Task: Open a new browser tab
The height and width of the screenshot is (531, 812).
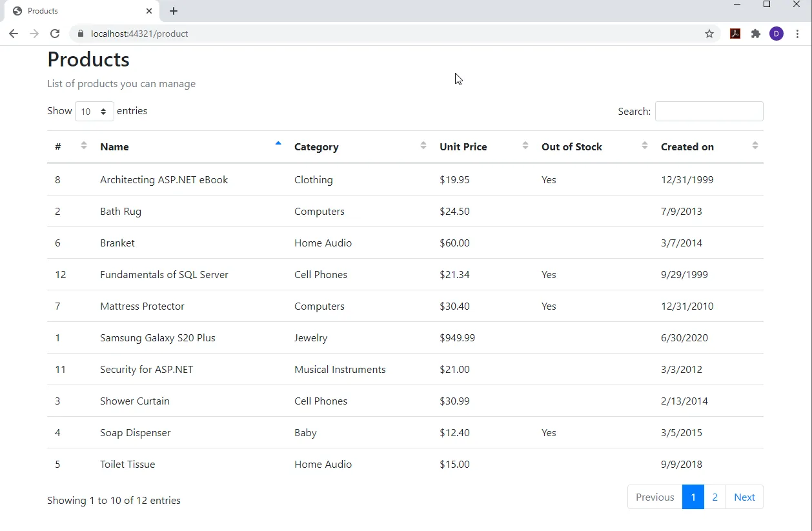Action: coord(174,11)
